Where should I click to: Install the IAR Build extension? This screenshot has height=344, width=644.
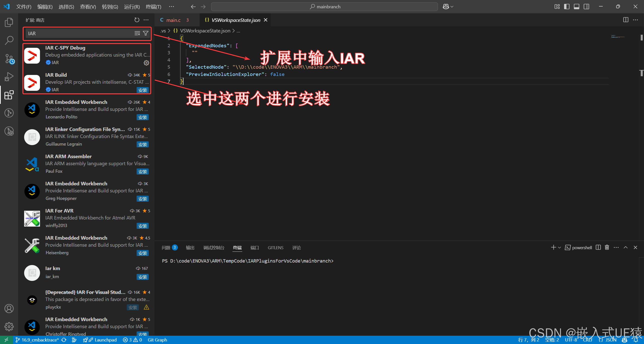(x=143, y=90)
